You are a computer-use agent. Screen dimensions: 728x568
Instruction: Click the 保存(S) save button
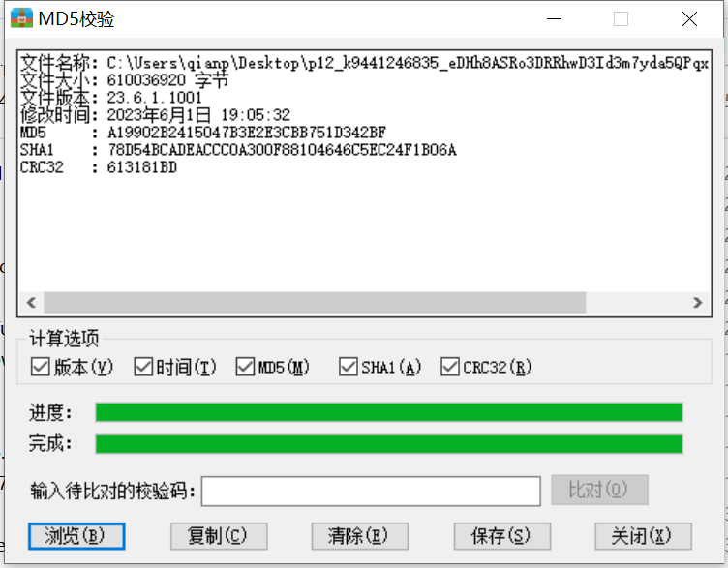point(502,536)
